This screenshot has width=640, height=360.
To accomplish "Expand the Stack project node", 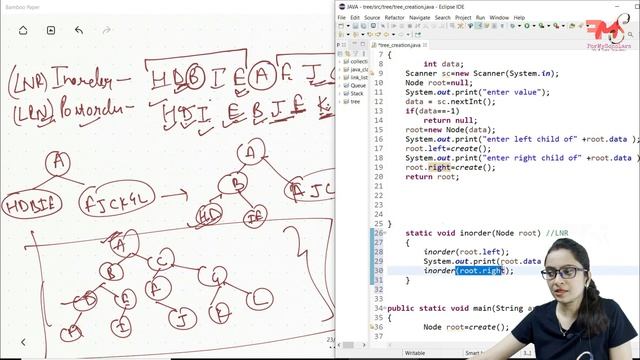I will pyautogui.click(x=340, y=93).
